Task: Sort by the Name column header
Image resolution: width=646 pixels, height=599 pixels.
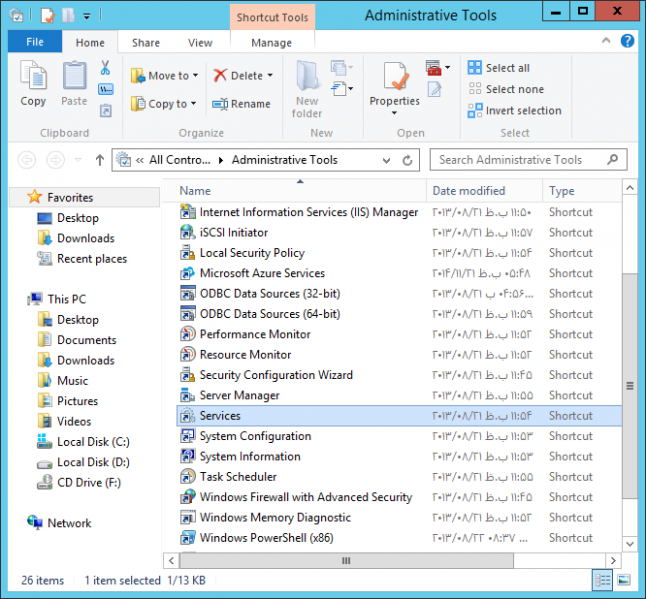Action: coord(295,191)
